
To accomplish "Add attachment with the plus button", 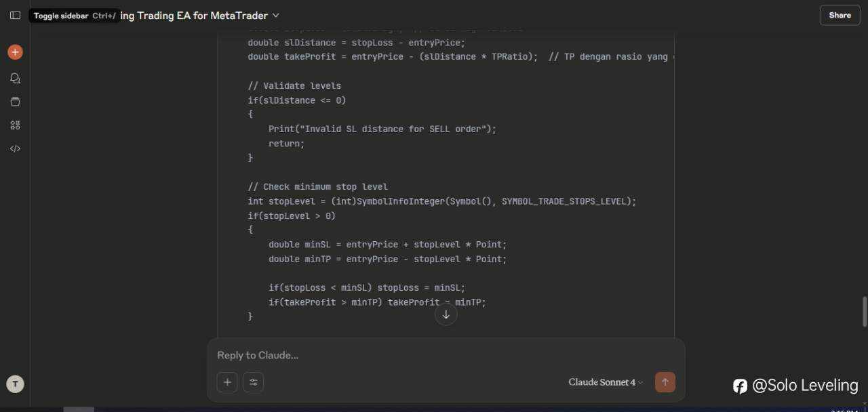I will point(227,382).
